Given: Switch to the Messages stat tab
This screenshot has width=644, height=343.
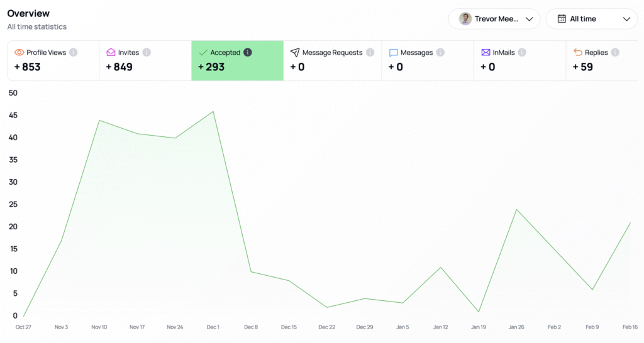Looking at the screenshot, I should pyautogui.click(x=427, y=61).
